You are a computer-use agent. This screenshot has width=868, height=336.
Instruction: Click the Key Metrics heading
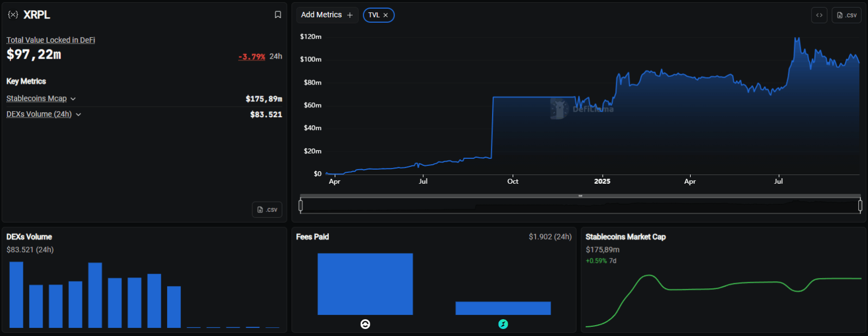click(26, 81)
